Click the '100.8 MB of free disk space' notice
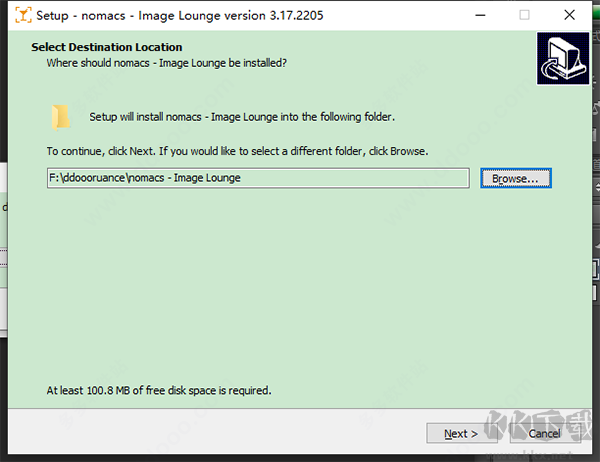Image resolution: width=600 pixels, height=462 pixels. coord(159,390)
